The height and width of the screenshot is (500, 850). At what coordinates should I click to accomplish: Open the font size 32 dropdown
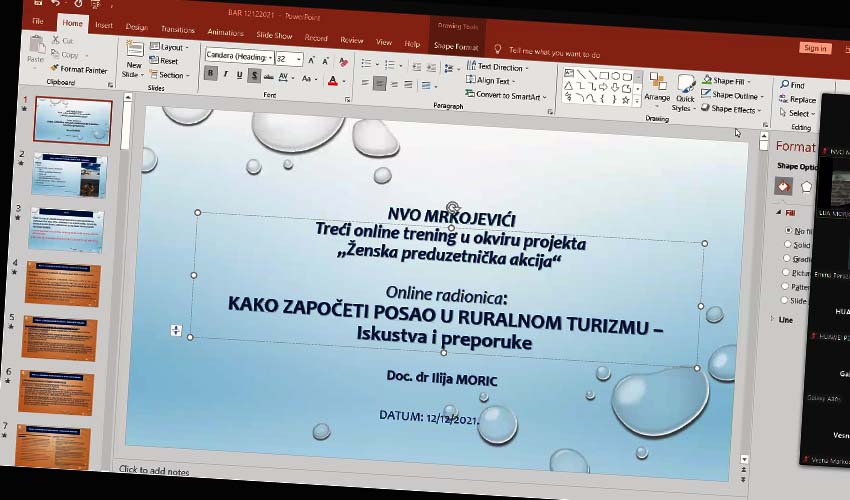coord(298,59)
